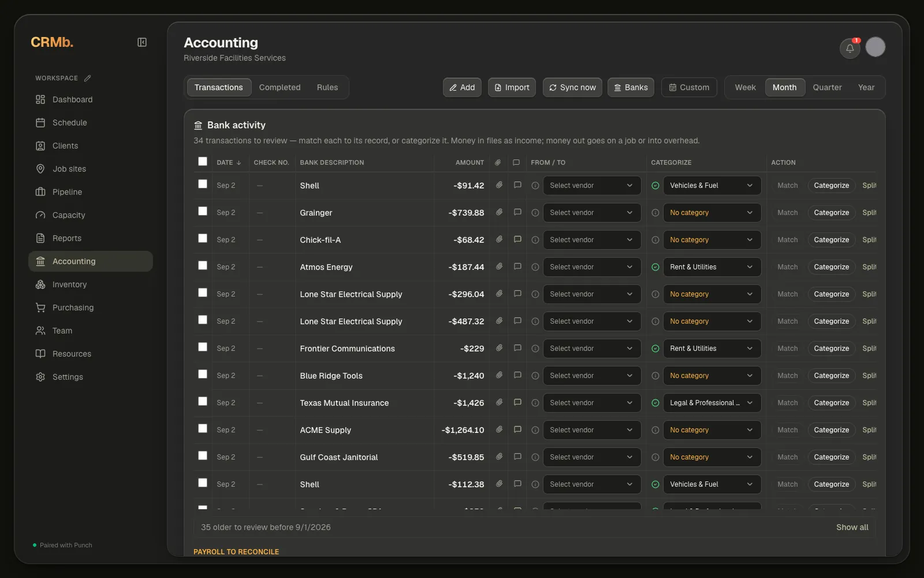Image resolution: width=924 pixels, height=578 pixels.
Task: Click Match for the Atmos Energy row
Action: [x=787, y=267]
